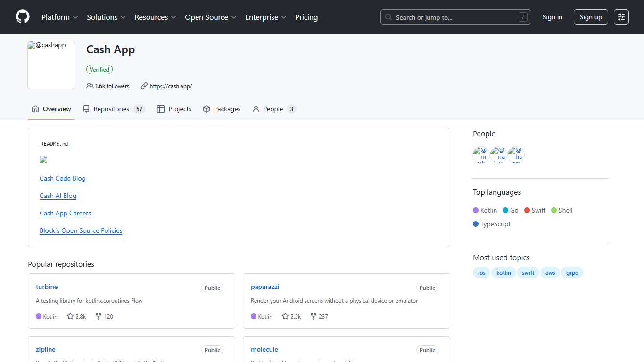
Task: Expand the Platform dropdown menu
Action: 59,17
